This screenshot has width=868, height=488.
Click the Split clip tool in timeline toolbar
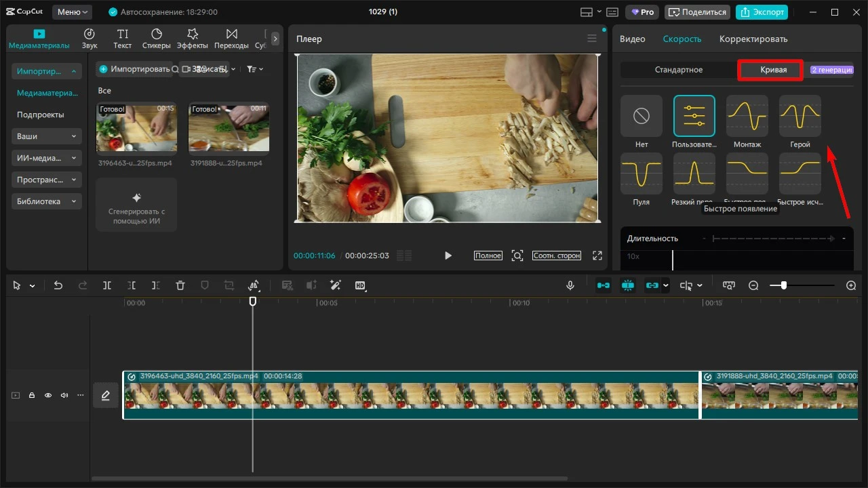pyautogui.click(x=107, y=286)
